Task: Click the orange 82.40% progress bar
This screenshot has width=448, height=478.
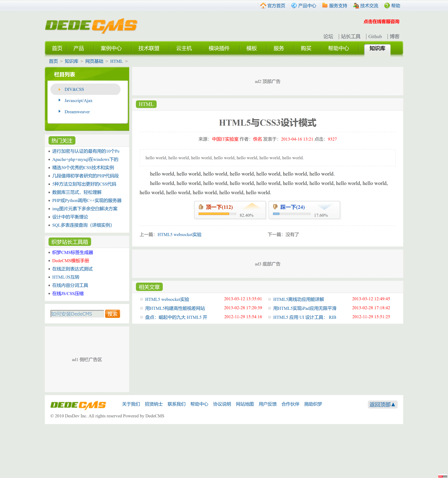Action: tap(214, 214)
